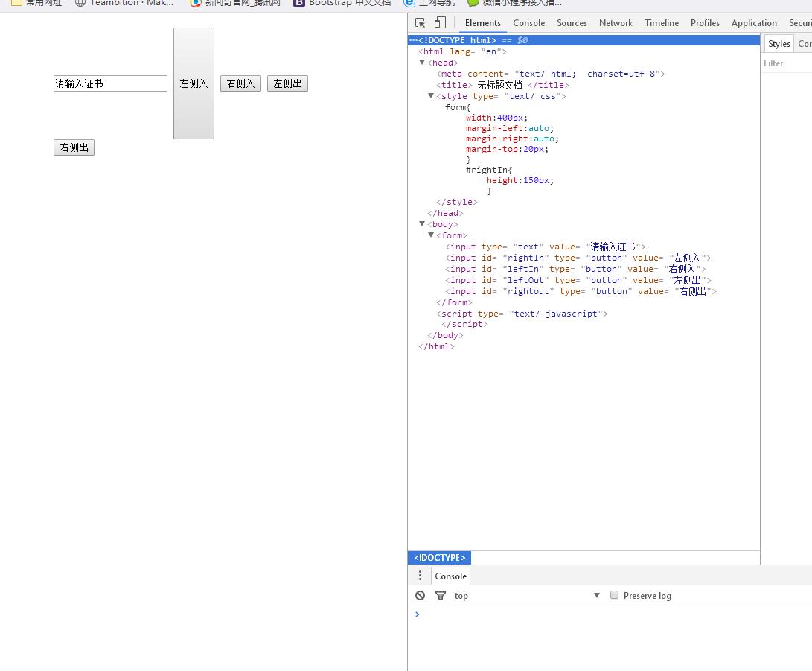The width and height of the screenshot is (812, 671).
Task: Select the meta content line
Action: click(x=551, y=74)
